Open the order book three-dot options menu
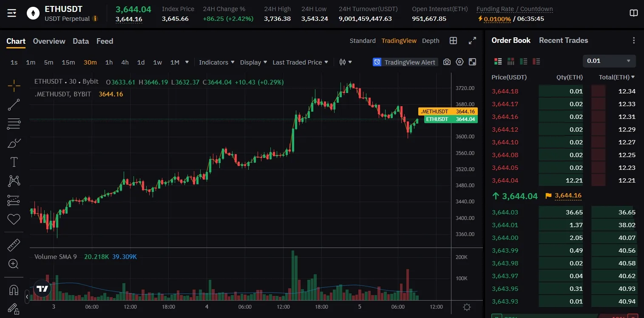 click(634, 40)
